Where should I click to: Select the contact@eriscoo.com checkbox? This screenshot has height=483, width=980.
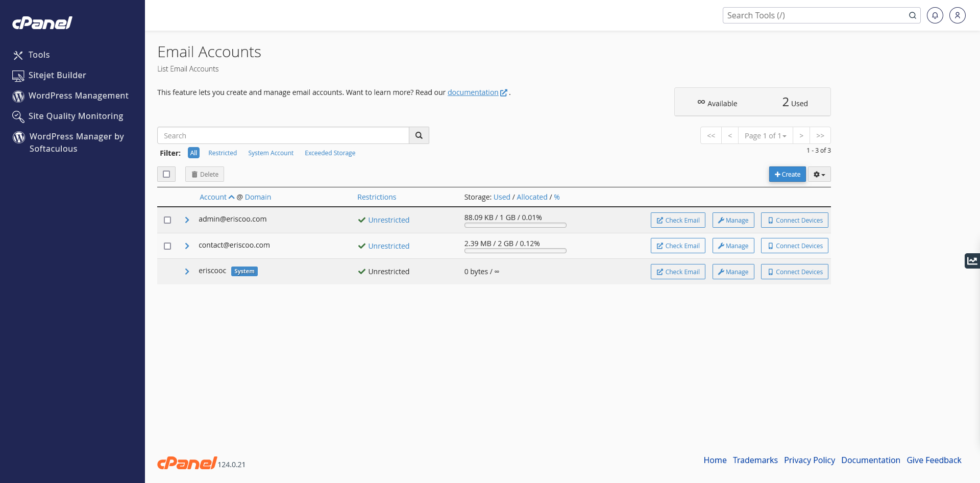[x=167, y=246]
